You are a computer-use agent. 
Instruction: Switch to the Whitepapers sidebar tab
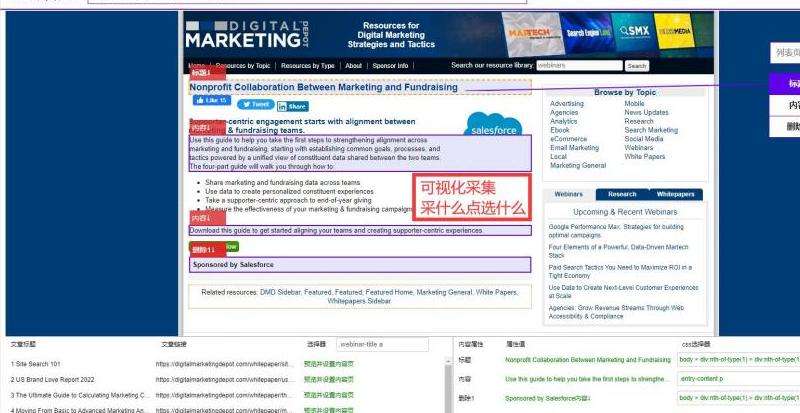point(676,195)
